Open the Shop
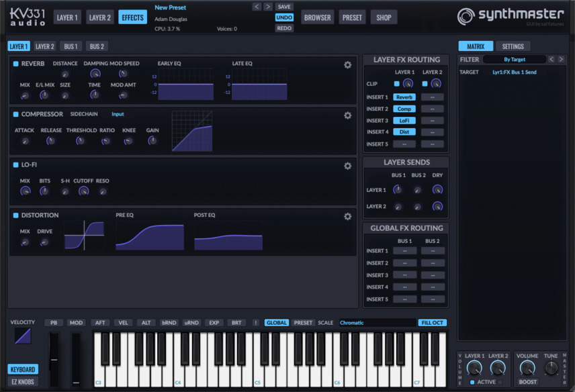Image resolution: width=575 pixels, height=392 pixels. click(x=384, y=17)
